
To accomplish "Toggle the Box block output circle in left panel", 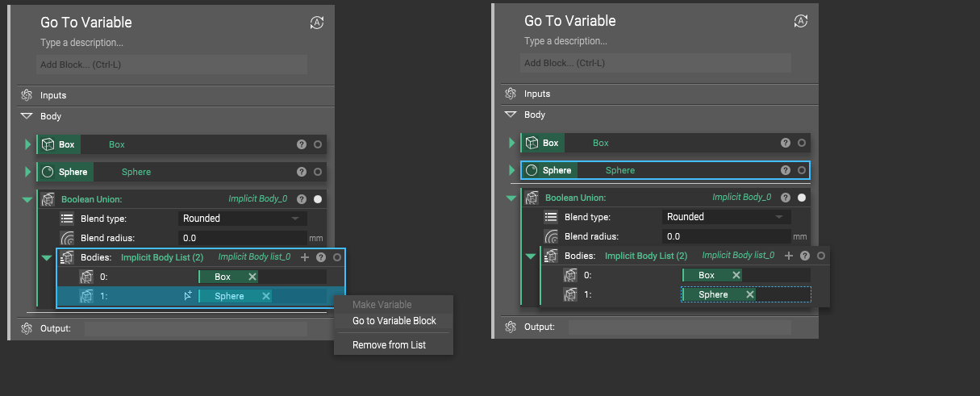I will click(x=318, y=144).
